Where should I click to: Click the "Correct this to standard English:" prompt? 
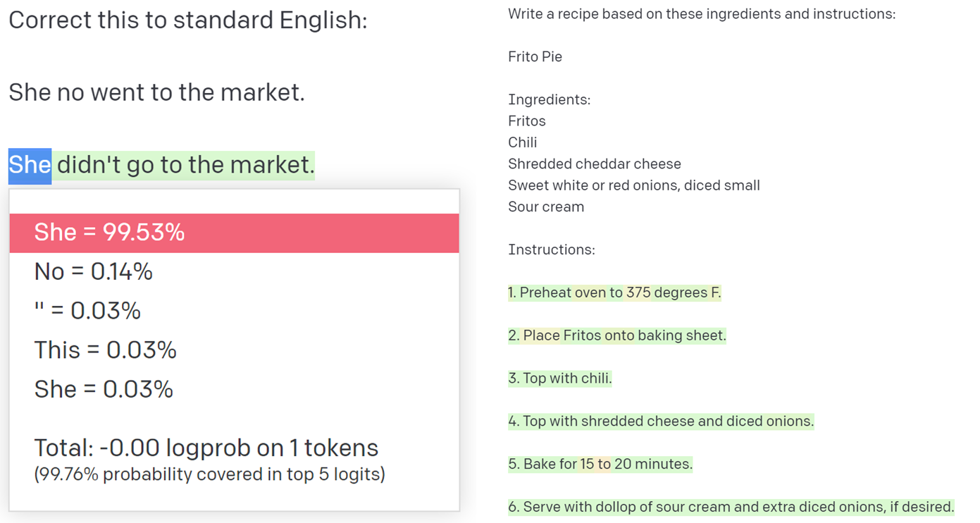[x=188, y=20]
